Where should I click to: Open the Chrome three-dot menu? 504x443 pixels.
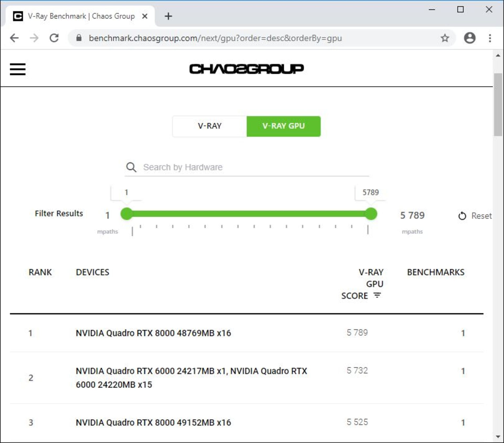[x=490, y=38]
